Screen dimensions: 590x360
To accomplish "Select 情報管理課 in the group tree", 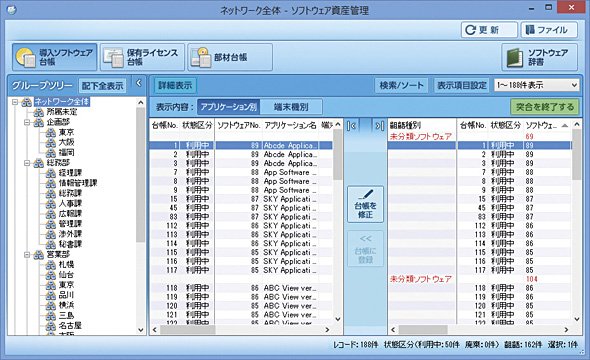I will 78,183.
